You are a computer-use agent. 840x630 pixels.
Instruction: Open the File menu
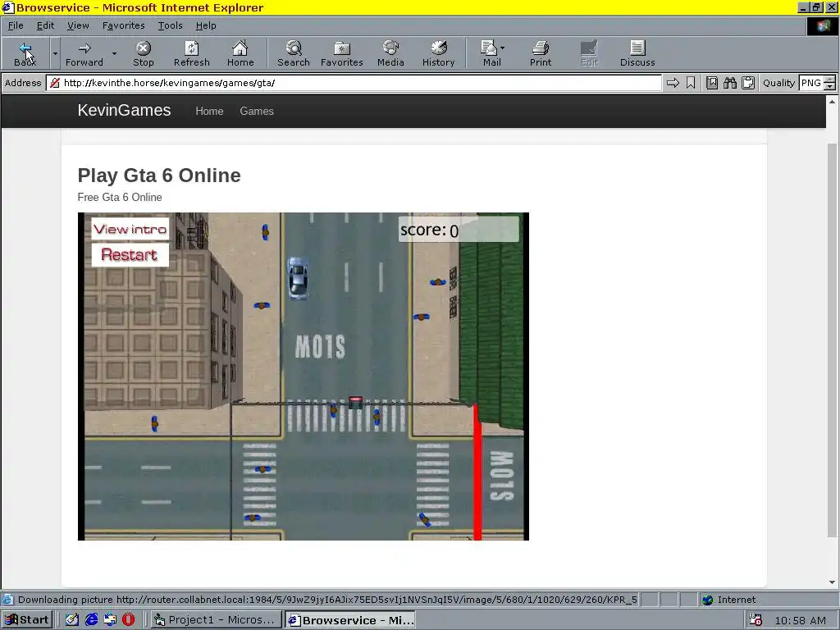16,25
